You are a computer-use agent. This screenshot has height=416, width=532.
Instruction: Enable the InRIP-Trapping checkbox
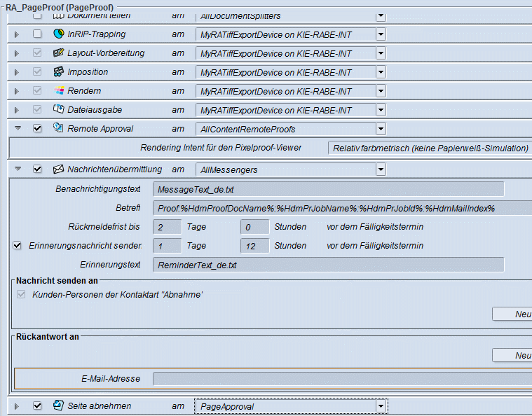(37, 34)
